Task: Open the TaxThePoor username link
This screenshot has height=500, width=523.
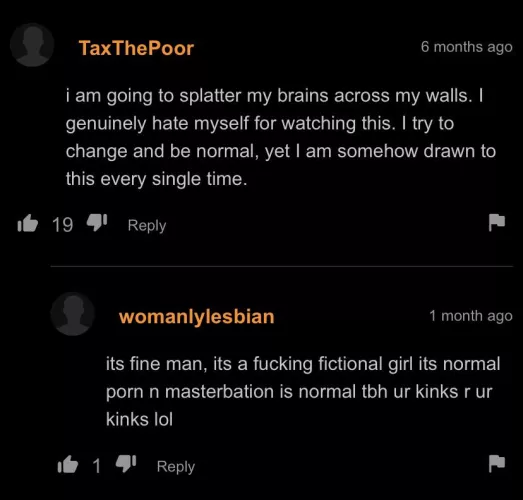Action: (136, 48)
